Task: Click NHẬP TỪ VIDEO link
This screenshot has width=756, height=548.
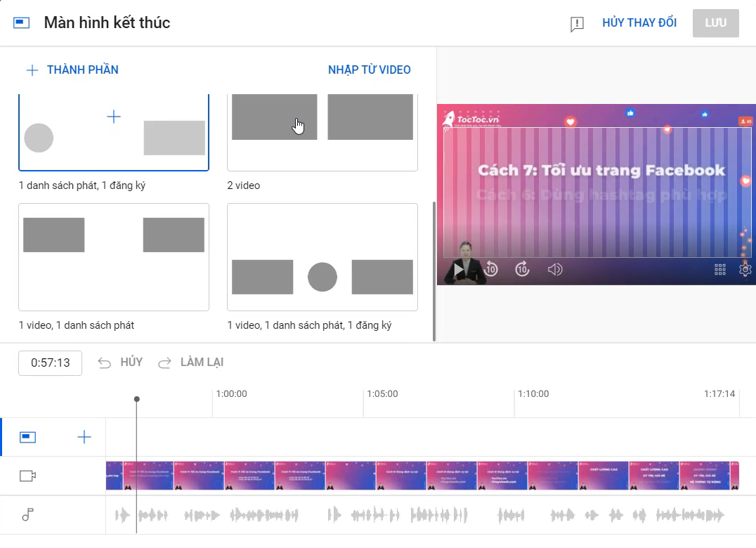Action: [x=369, y=70]
